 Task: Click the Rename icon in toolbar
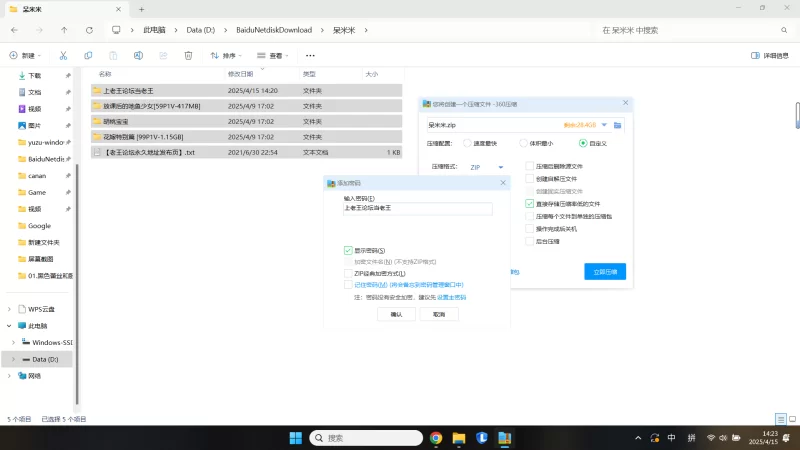pos(138,55)
